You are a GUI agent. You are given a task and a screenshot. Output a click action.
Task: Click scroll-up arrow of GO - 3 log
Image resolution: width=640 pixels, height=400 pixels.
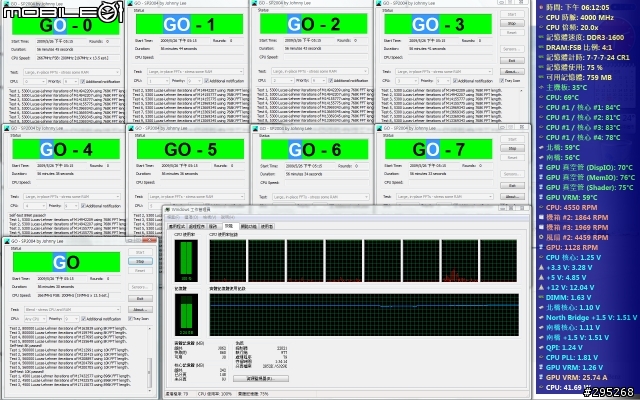click(x=522, y=91)
